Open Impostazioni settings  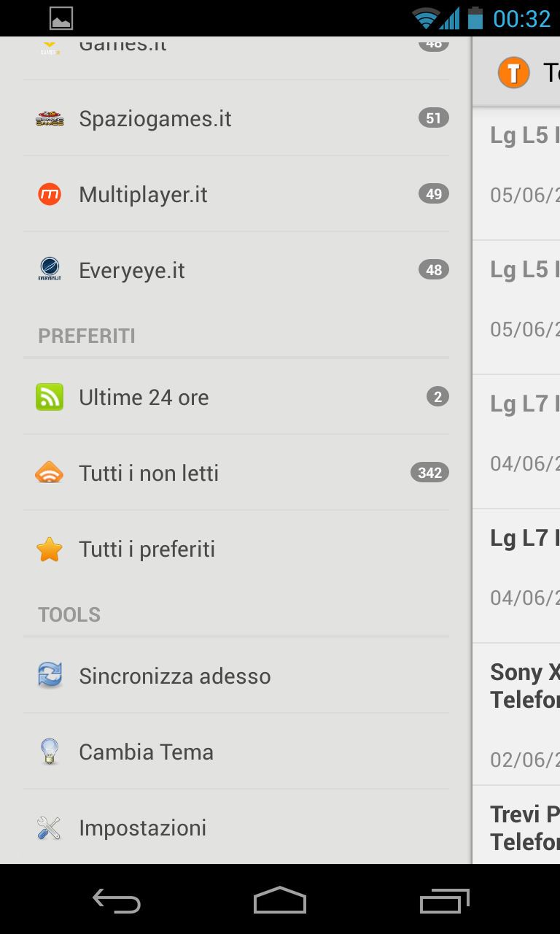pyautogui.click(x=236, y=827)
